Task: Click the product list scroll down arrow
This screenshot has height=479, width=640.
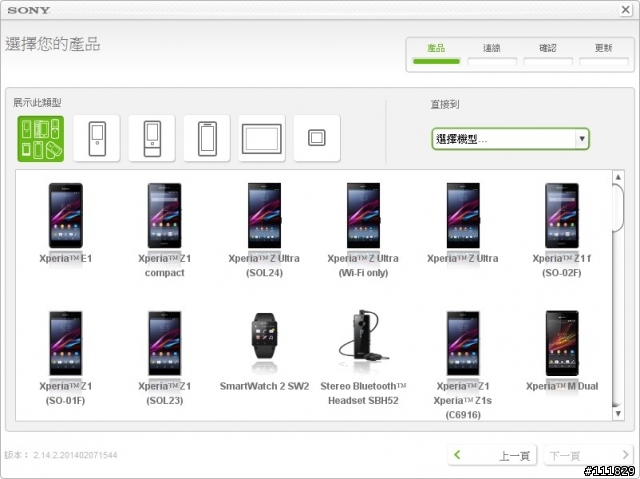Action: click(618, 413)
